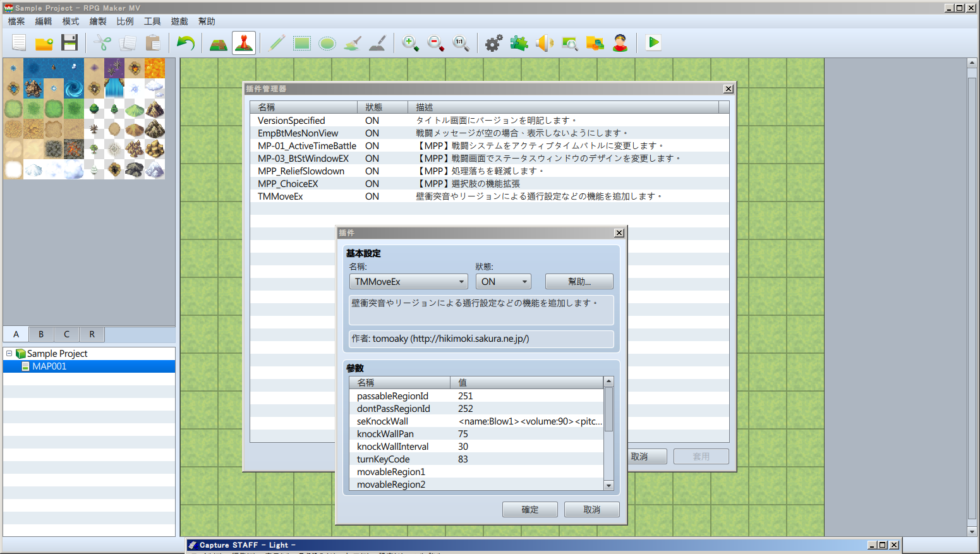
Task: Click 確定 button in the plugin dialog
Action: point(530,510)
